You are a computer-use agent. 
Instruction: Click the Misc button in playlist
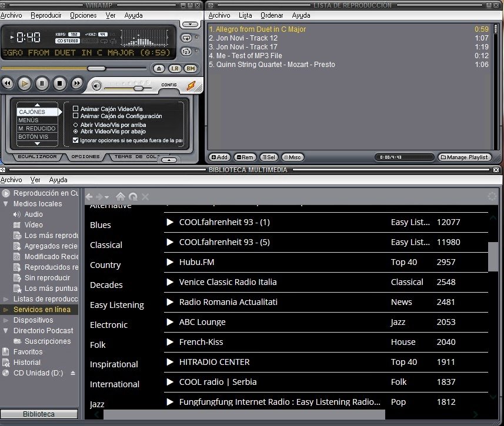[292, 157]
